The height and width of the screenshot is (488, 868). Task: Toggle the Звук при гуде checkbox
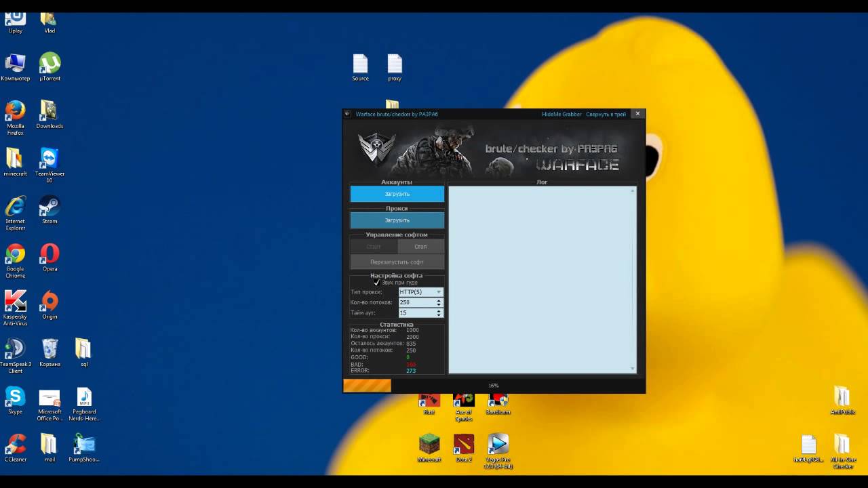377,283
